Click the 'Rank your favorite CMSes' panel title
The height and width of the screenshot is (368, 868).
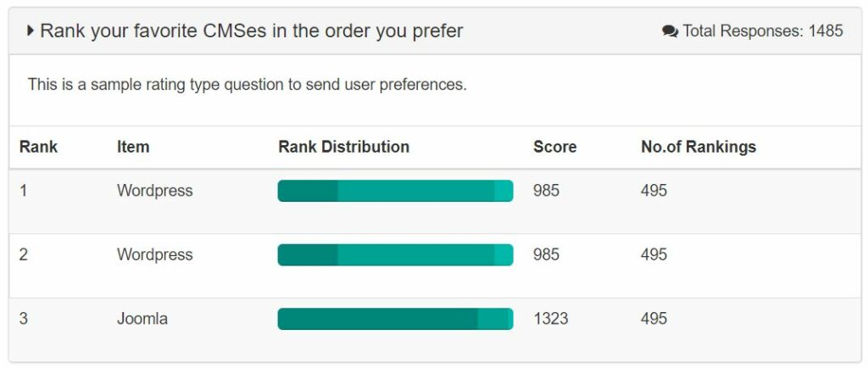[251, 31]
